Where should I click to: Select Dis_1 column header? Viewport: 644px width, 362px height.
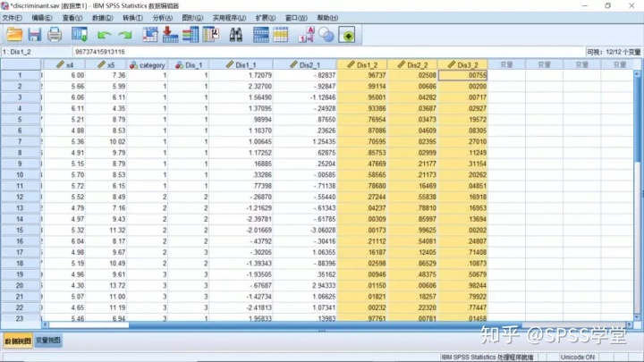coord(189,65)
